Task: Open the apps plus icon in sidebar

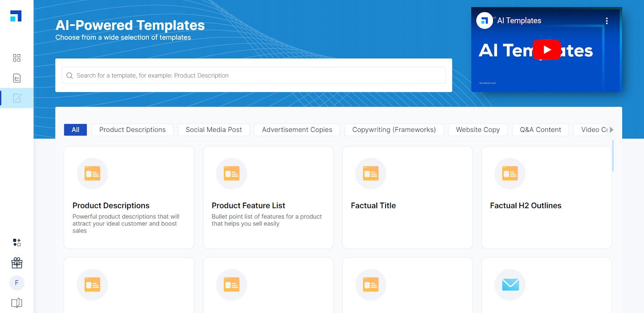Action: point(17,243)
